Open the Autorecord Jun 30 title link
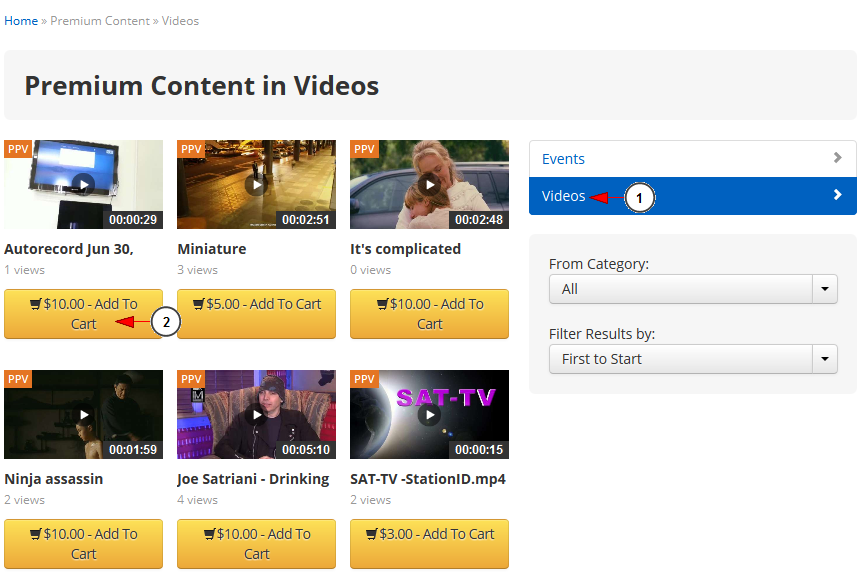Screen dimensions: 865x587 [69, 249]
